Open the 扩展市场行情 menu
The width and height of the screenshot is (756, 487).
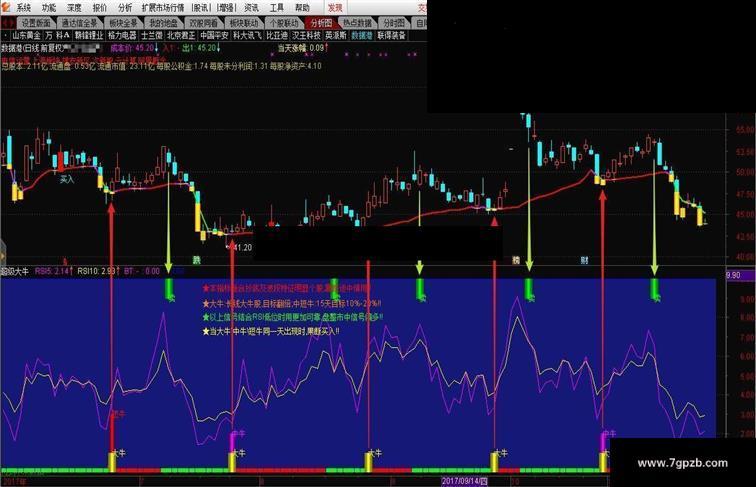pos(163,7)
